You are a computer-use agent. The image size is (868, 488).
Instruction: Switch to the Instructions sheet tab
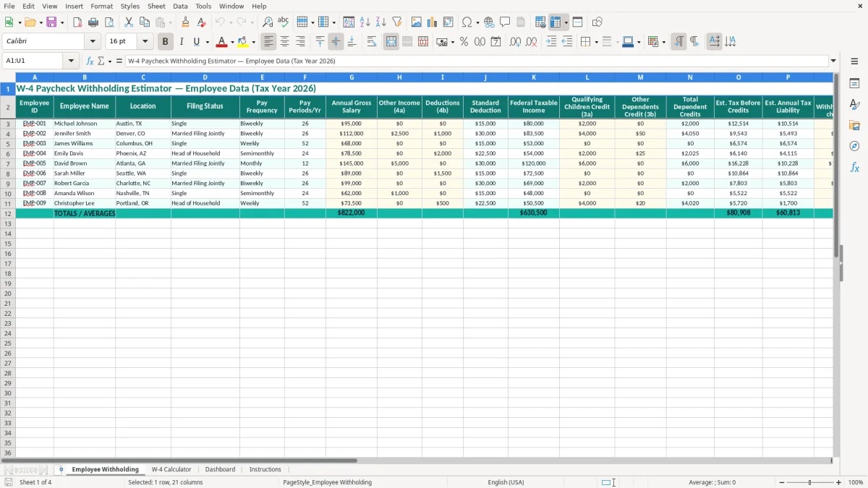pyautogui.click(x=265, y=469)
